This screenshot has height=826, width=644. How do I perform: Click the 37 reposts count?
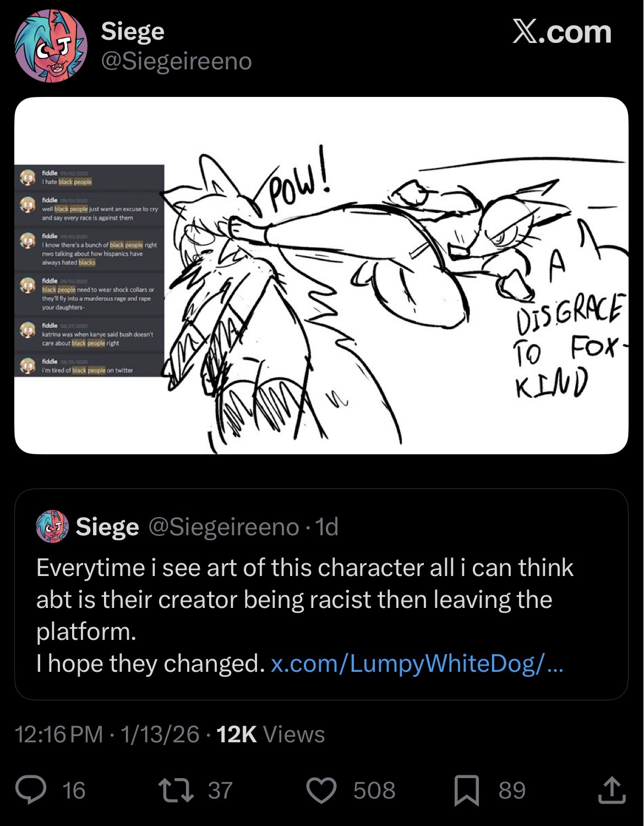220,790
